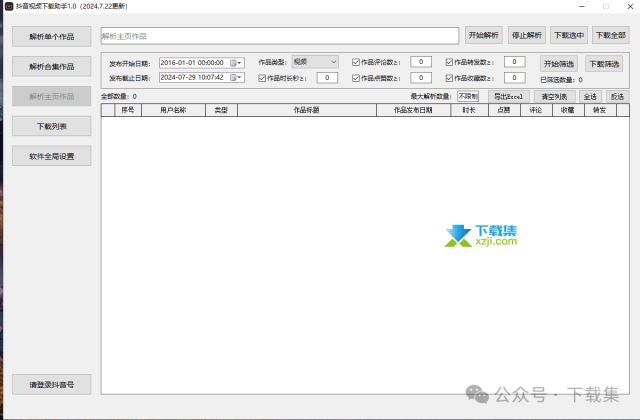Image resolution: width=640 pixels, height=420 pixels.
Task: Open 软件全局设置 settings
Action: (x=51, y=156)
